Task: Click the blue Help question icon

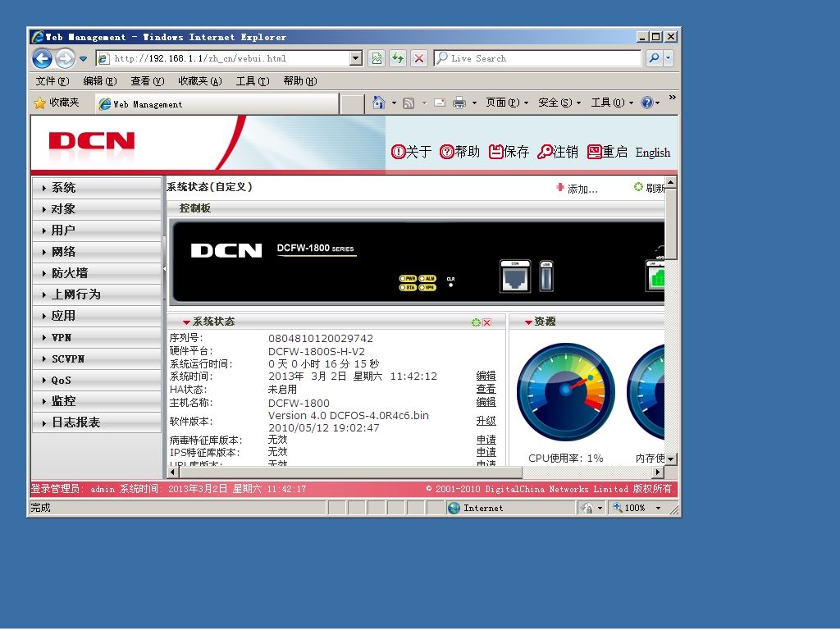Action: coord(647,103)
